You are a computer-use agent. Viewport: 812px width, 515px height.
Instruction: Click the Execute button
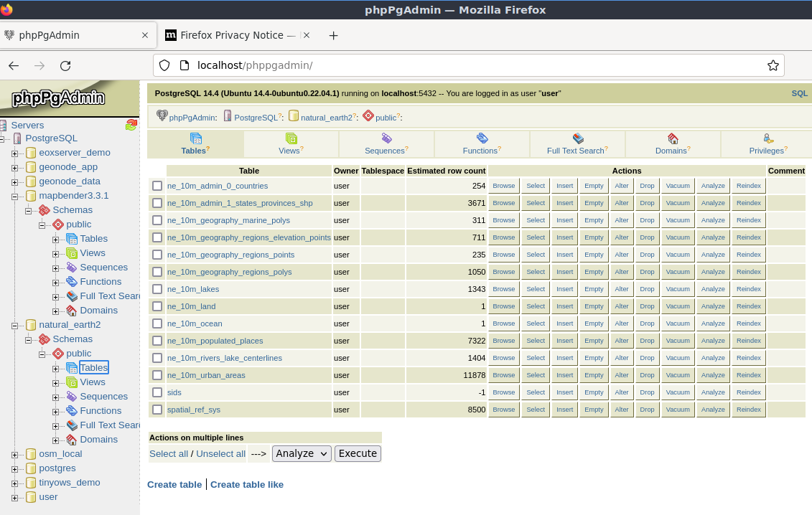coord(358,453)
